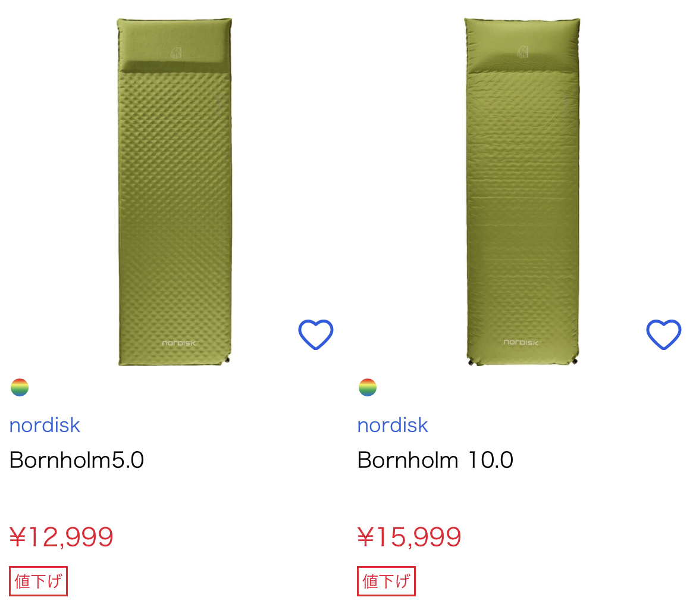This screenshot has height=616, width=696.
Task: Click the ¥12,999 price
Action: pos(61,537)
